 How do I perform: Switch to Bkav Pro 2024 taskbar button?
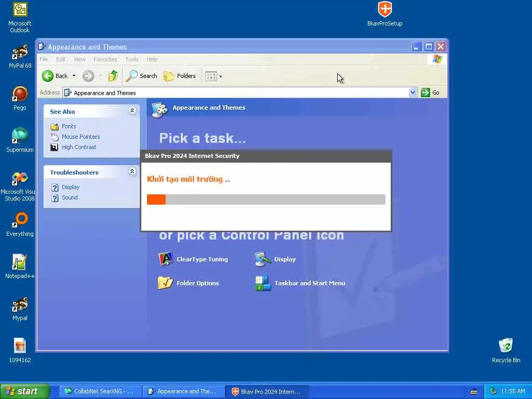[267, 392]
